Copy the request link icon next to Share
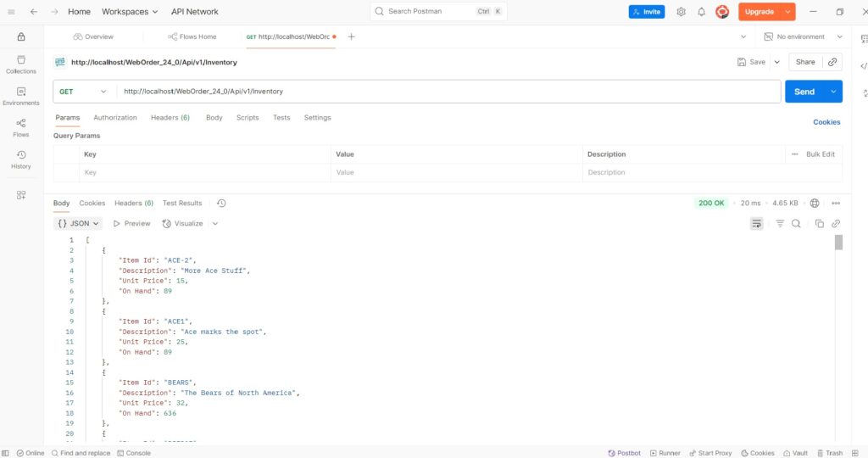 coord(832,62)
